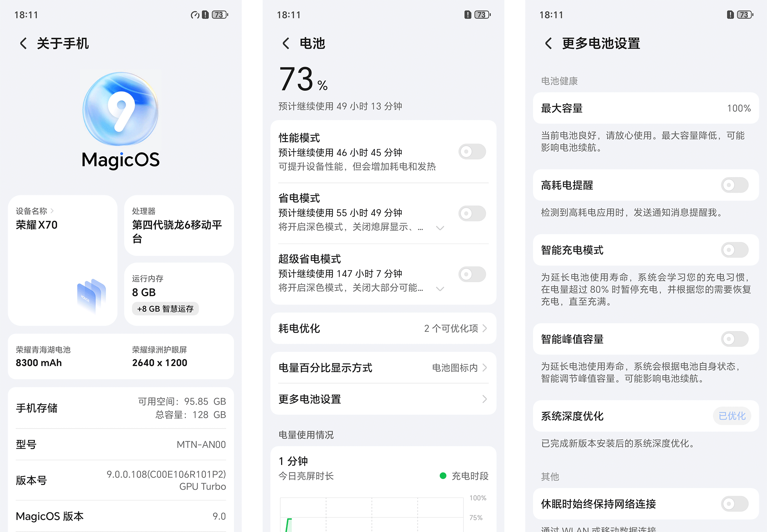Tap the battery alert icon in 电池 status bar
Viewport: 767px width, 532px height.
[468, 15]
